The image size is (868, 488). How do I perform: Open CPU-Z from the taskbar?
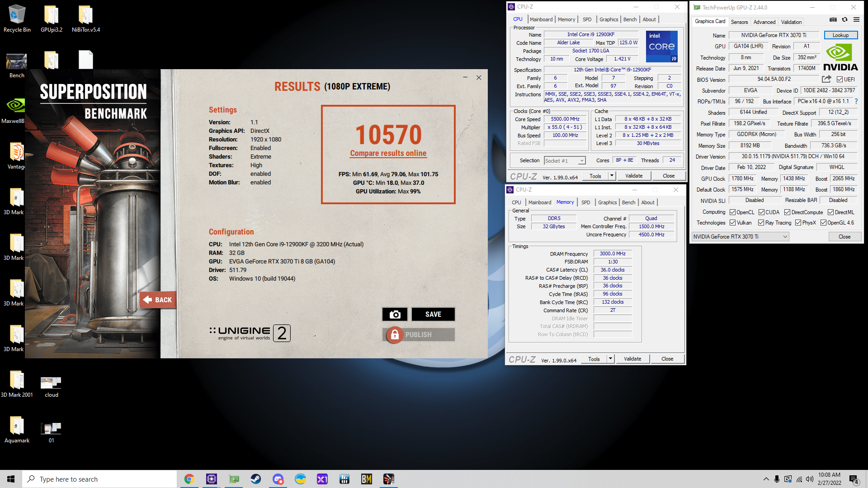[212, 479]
